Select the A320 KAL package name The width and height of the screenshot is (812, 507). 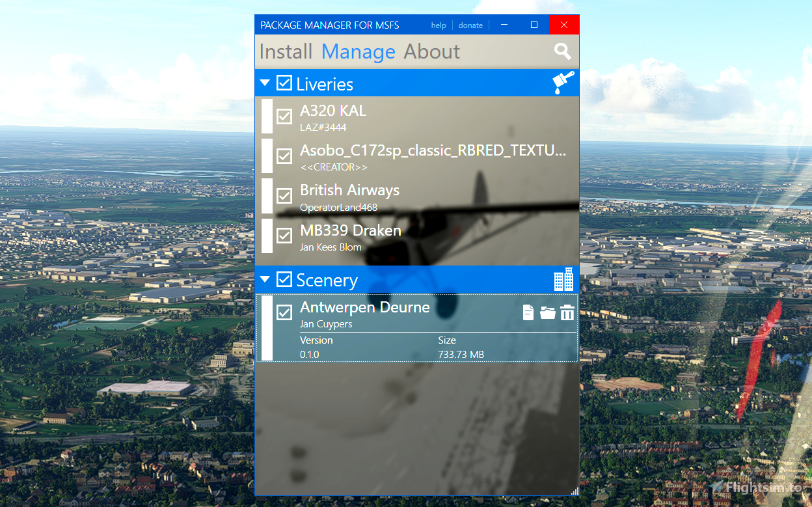(333, 111)
